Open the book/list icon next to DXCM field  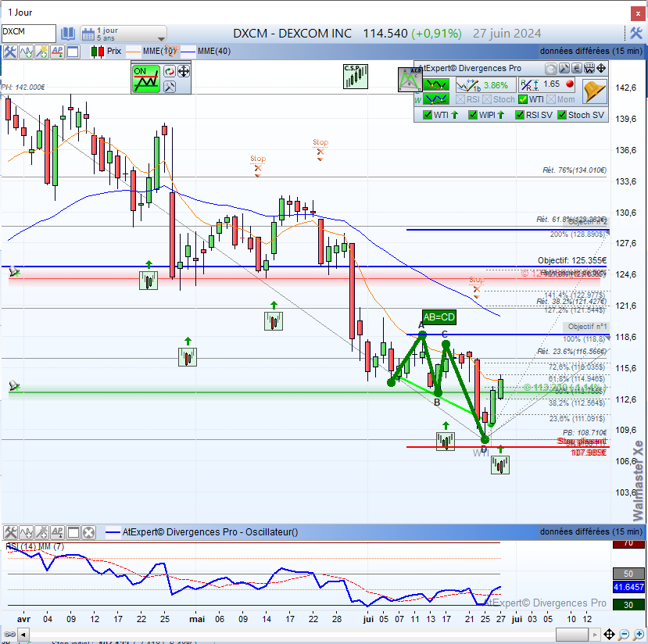pos(68,34)
